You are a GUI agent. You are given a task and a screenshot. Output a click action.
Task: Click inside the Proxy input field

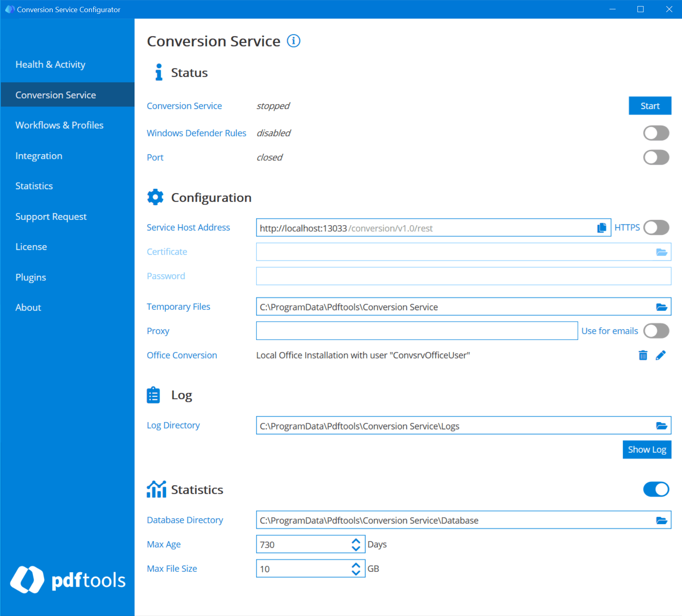416,330
